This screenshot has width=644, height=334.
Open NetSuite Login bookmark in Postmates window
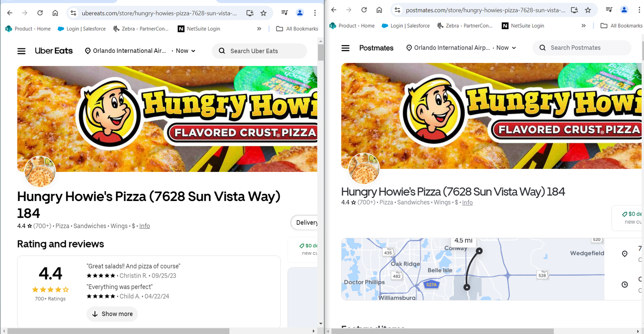[523, 26]
